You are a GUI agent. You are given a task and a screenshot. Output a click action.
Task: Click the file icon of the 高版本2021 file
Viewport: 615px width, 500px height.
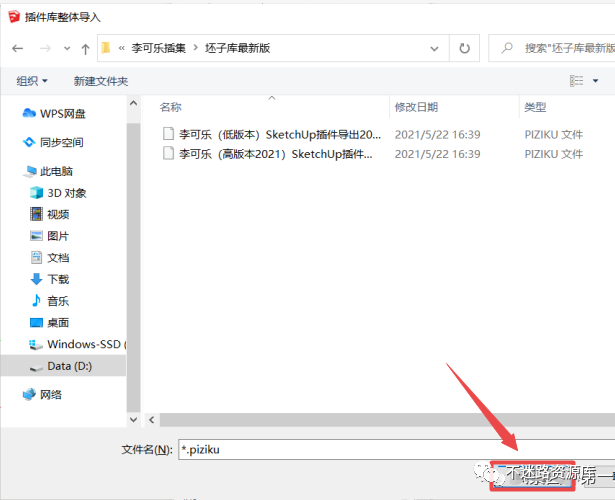168,153
